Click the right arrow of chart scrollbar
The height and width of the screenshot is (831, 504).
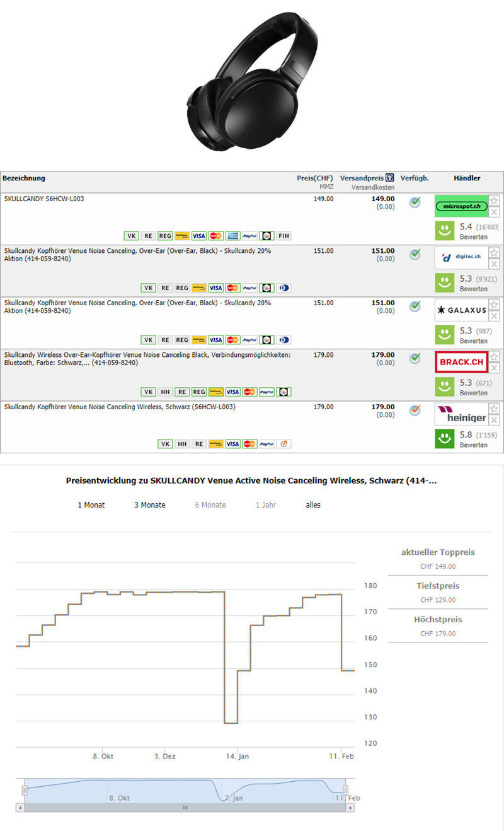[350, 807]
